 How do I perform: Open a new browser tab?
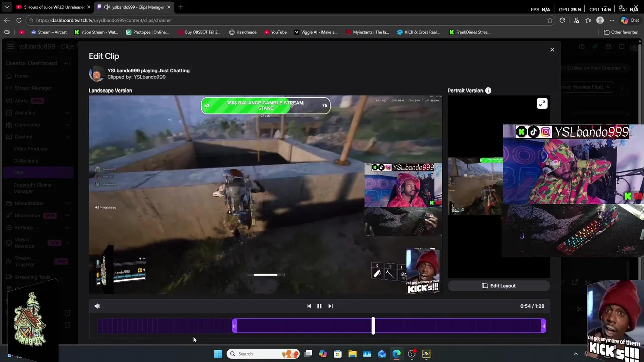click(x=181, y=7)
